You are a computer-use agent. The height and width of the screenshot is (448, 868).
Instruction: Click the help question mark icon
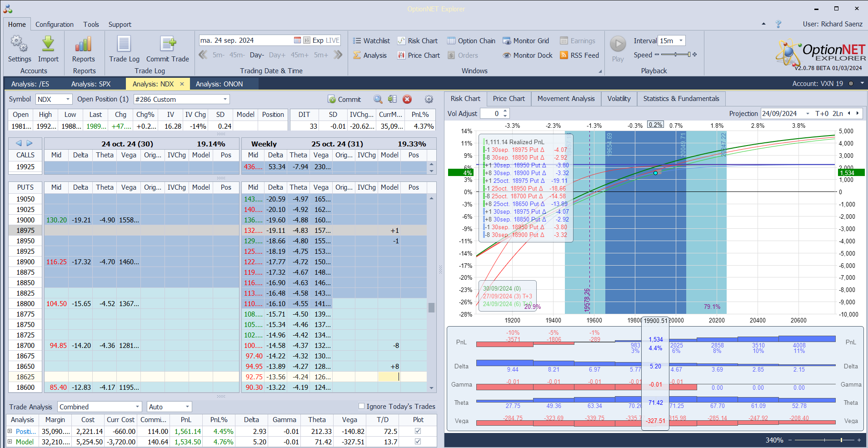coord(778,24)
